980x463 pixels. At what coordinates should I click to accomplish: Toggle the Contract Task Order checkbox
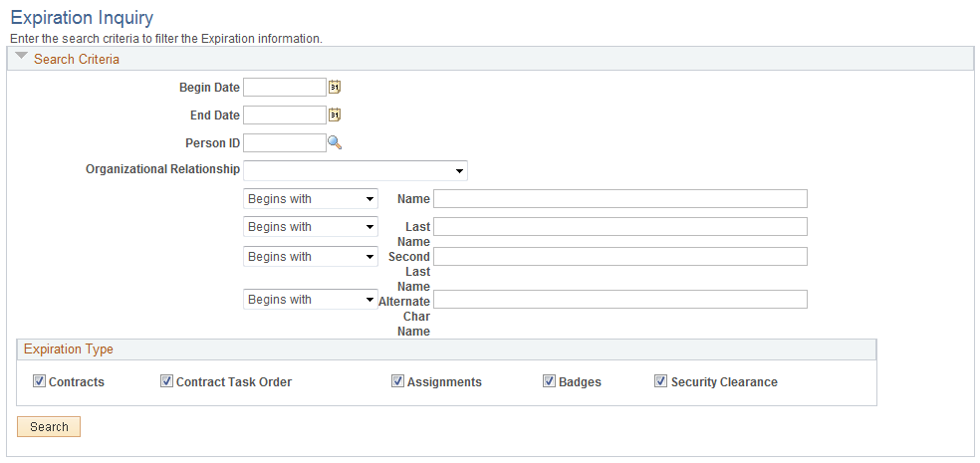[x=166, y=381]
